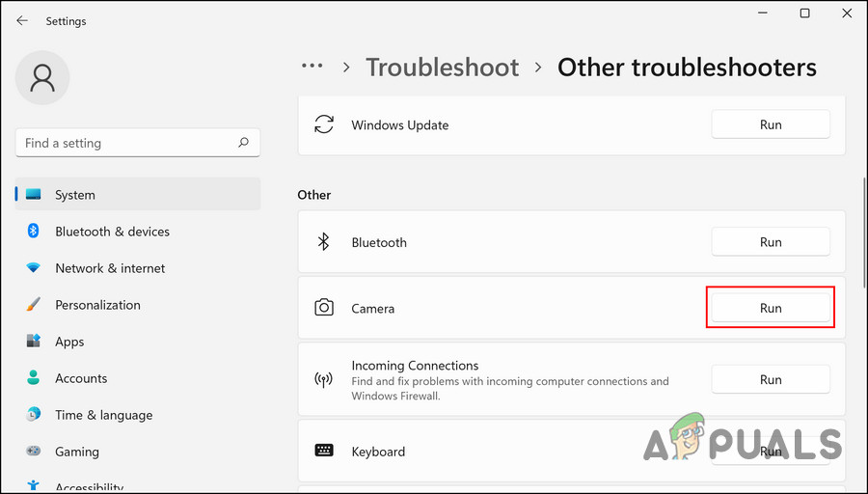Click the back arrow in Settings
This screenshot has width=868, height=494.
coord(22,20)
